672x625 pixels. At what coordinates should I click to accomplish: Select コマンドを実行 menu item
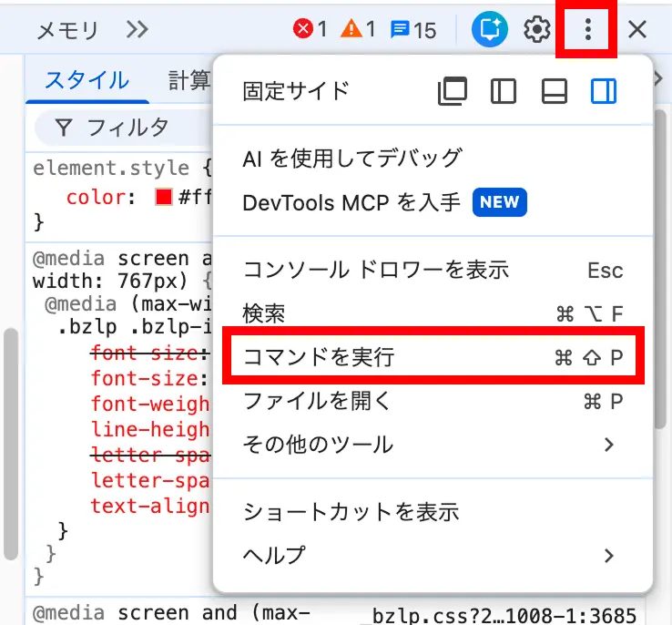[433, 356]
